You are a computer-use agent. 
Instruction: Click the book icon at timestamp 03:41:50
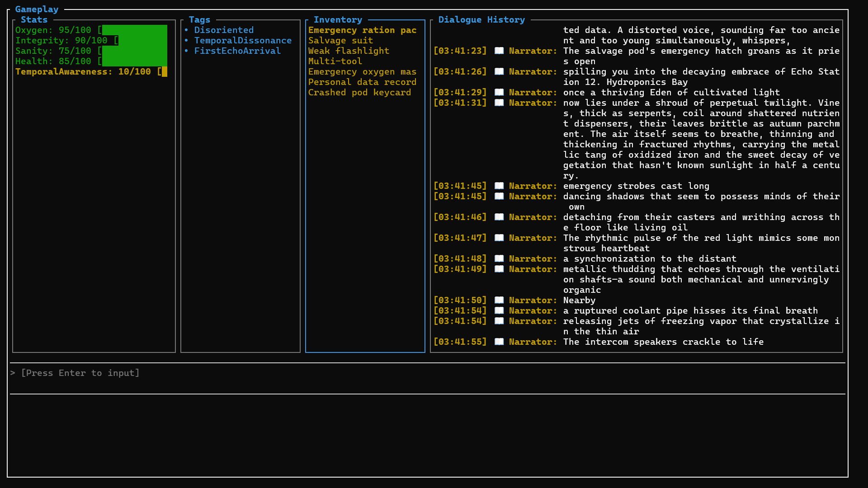[499, 300]
